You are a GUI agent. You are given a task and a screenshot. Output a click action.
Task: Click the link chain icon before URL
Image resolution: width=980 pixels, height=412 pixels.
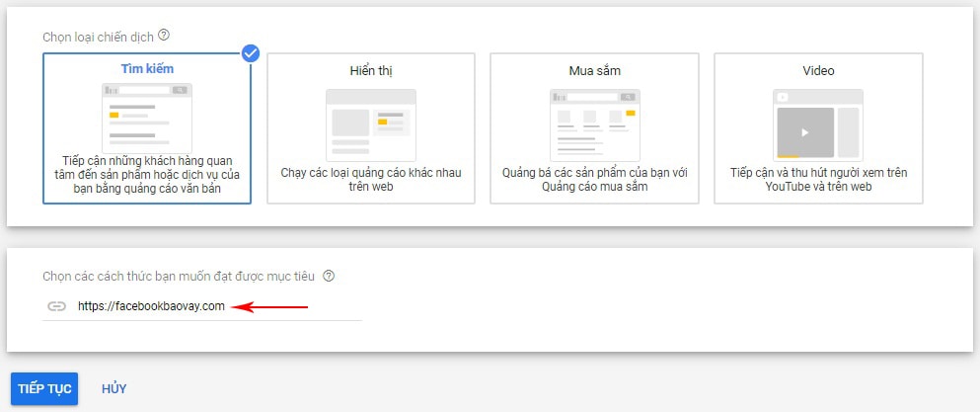pyautogui.click(x=57, y=307)
